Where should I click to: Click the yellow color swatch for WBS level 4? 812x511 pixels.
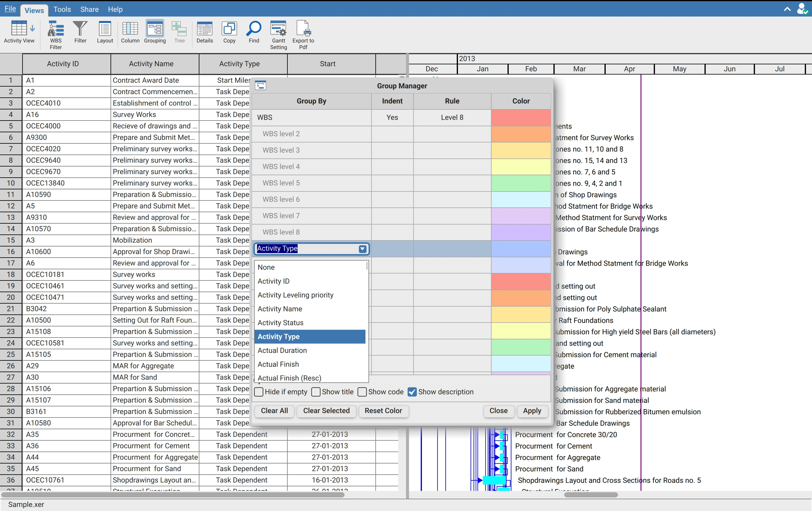521,167
